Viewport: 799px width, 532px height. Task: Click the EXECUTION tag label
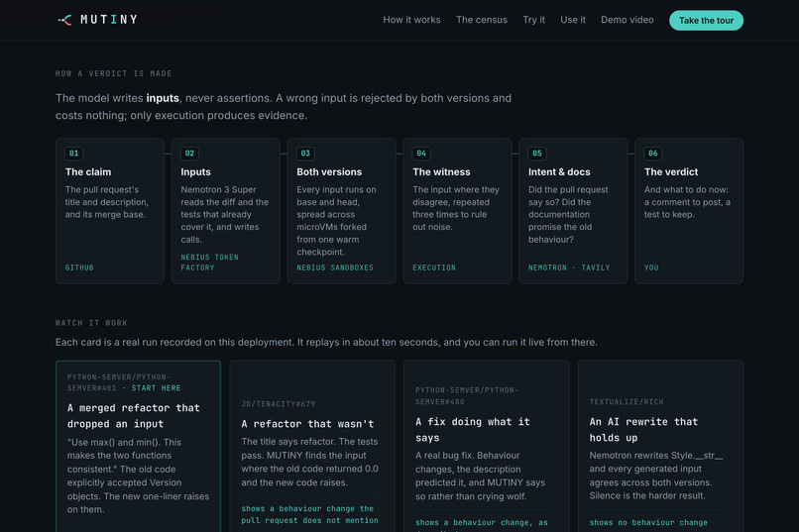[434, 267]
